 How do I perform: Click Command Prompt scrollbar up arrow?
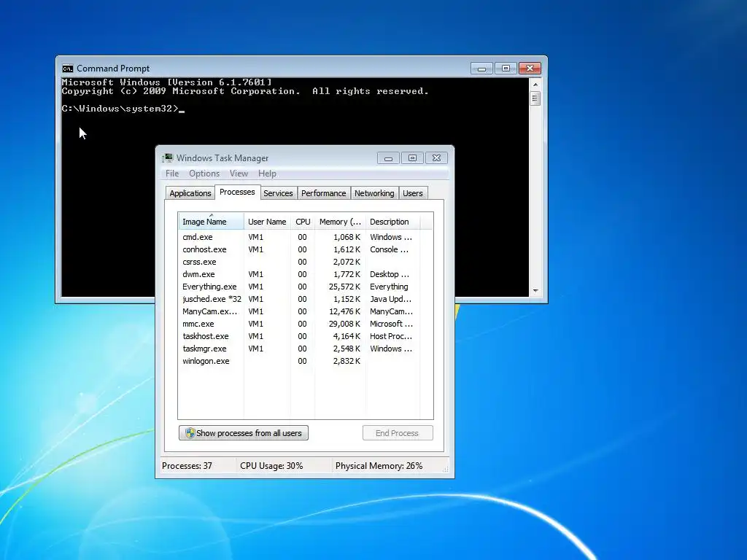click(535, 85)
